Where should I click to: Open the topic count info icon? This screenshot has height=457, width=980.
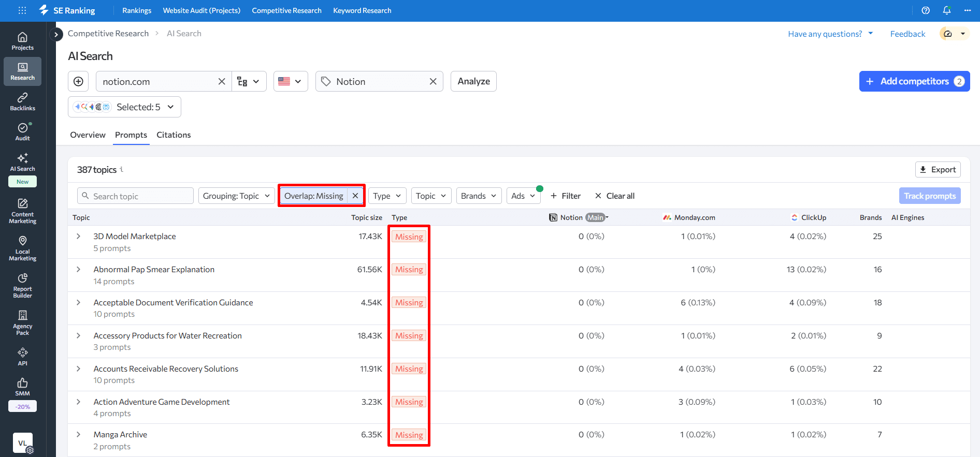122,169
